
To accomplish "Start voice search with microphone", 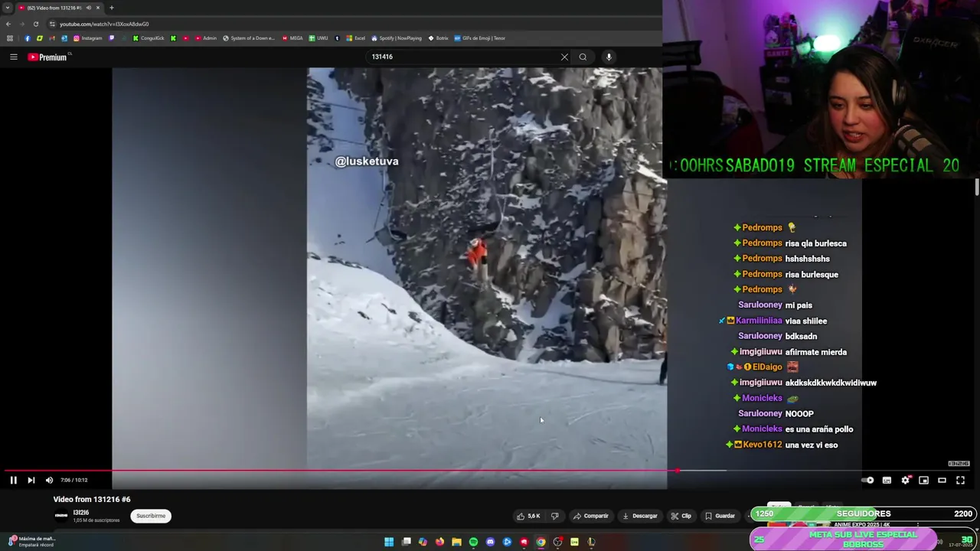I will (609, 57).
